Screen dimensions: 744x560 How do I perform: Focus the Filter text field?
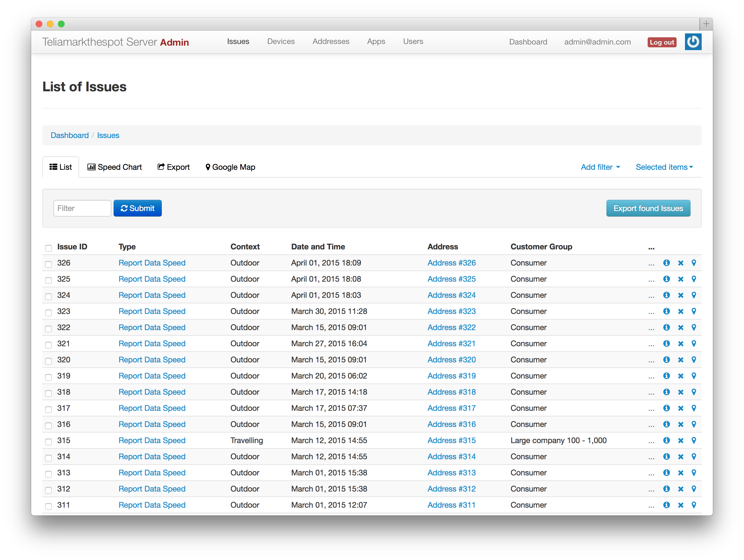click(x=82, y=208)
